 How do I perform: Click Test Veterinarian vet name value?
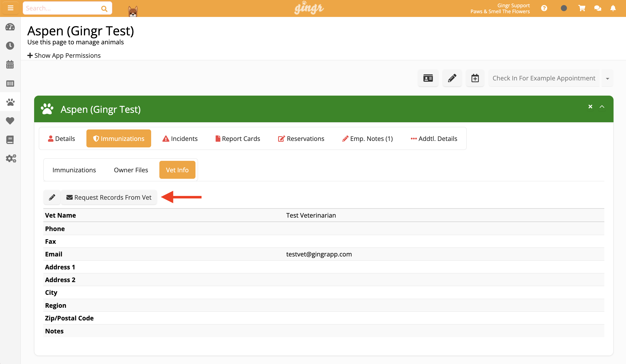[311, 215]
